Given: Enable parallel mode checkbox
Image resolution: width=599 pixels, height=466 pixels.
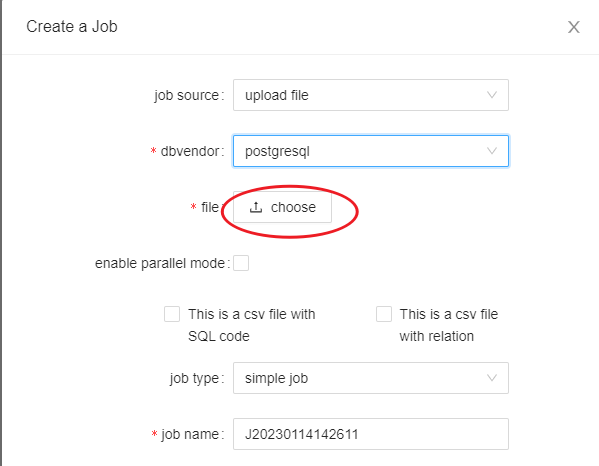Looking at the screenshot, I should pyautogui.click(x=241, y=263).
